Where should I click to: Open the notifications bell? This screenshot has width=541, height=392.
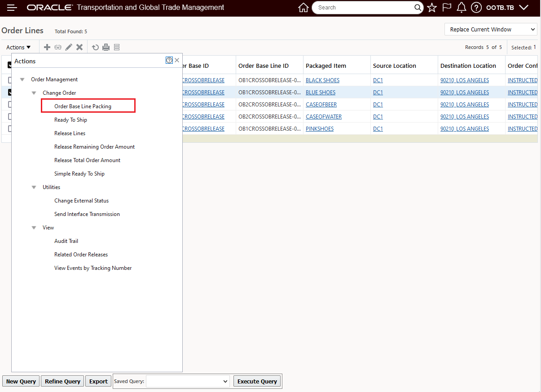tap(461, 8)
